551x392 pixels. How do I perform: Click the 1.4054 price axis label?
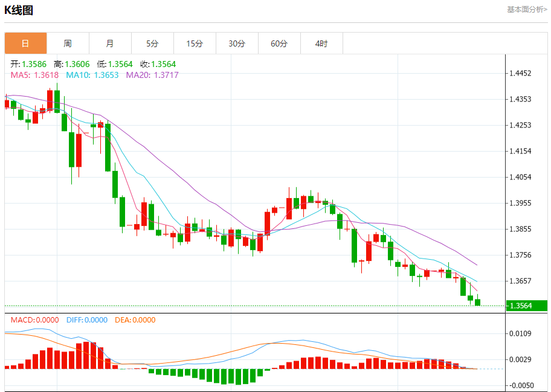520,178
